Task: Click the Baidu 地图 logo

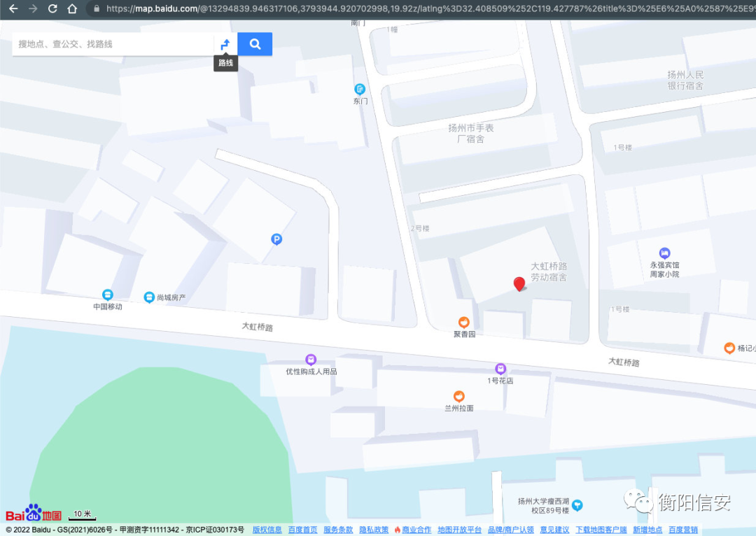Action: click(x=34, y=514)
